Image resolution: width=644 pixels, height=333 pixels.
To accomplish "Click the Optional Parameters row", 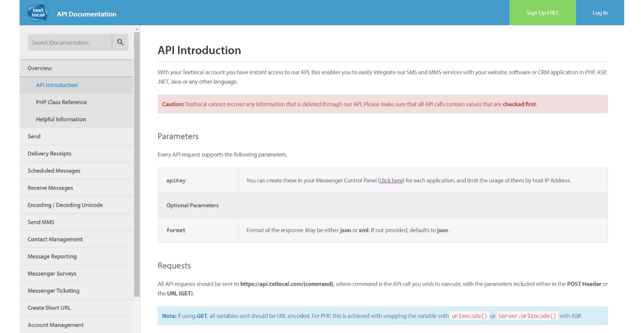I will point(383,205).
